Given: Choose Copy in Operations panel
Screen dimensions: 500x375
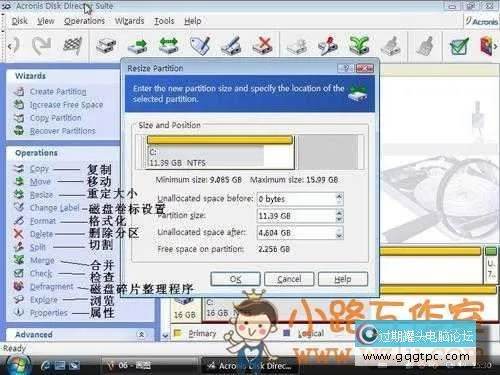Looking at the screenshot, I should [x=39, y=169].
